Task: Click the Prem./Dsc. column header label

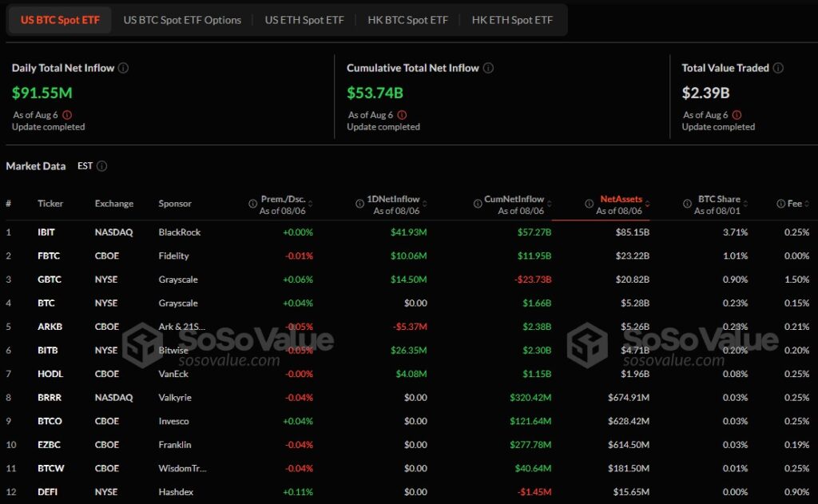Action: (283, 199)
